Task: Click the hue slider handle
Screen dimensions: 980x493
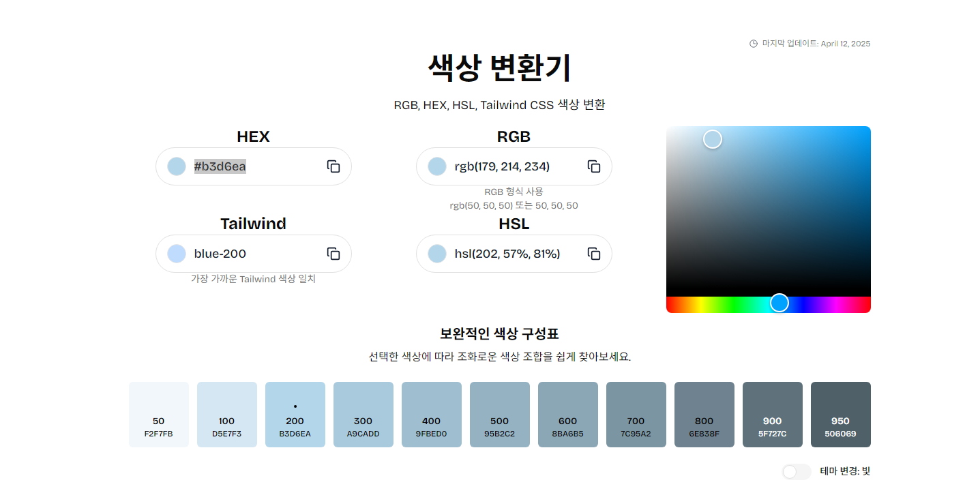Action: 779,303
